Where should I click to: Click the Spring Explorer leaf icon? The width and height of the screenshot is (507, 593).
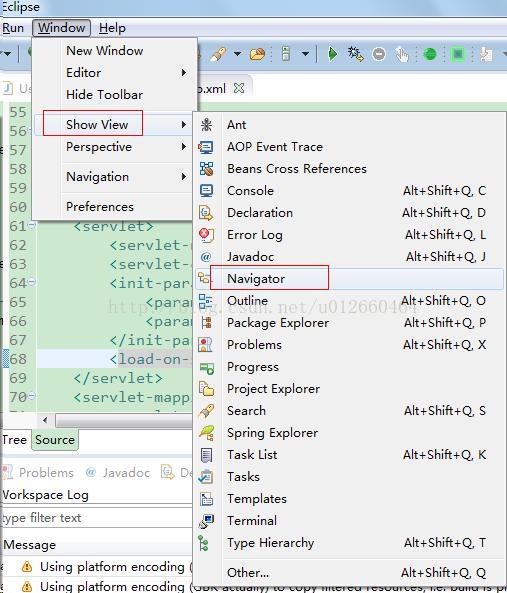tap(207, 433)
